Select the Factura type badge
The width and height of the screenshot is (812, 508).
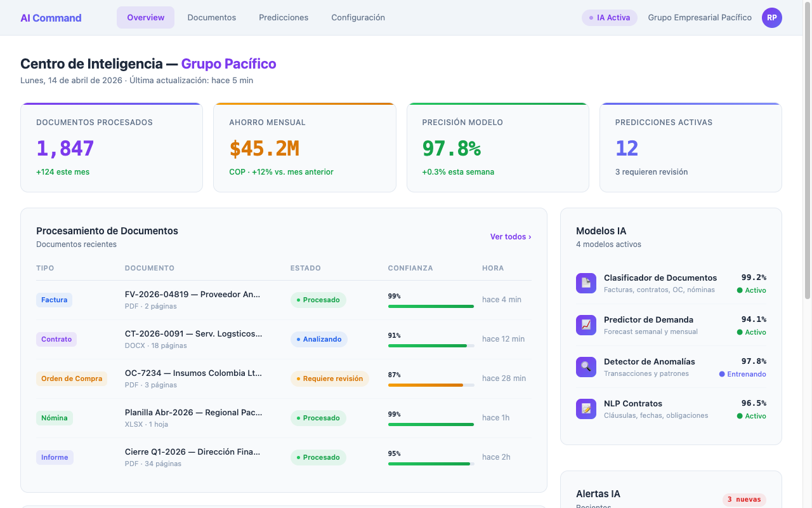tap(54, 299)
